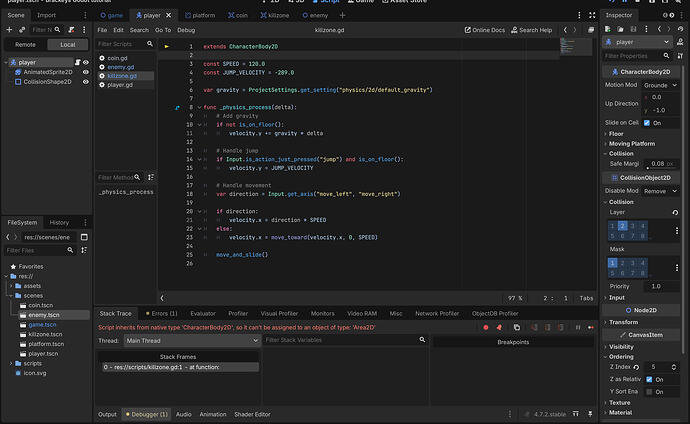Adjust Z Index stepper arrows
Viewport: 690px width, 424px height.
coord(674,367)
